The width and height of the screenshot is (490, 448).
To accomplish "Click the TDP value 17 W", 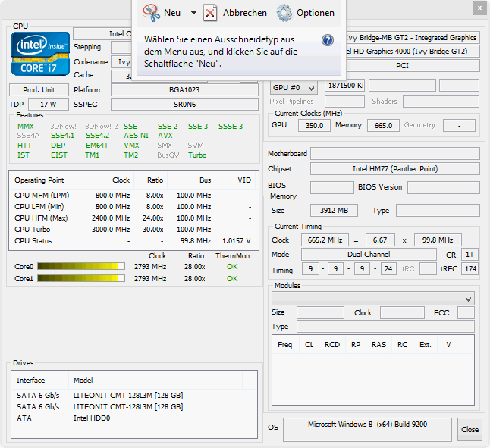I will pos(48,105).
